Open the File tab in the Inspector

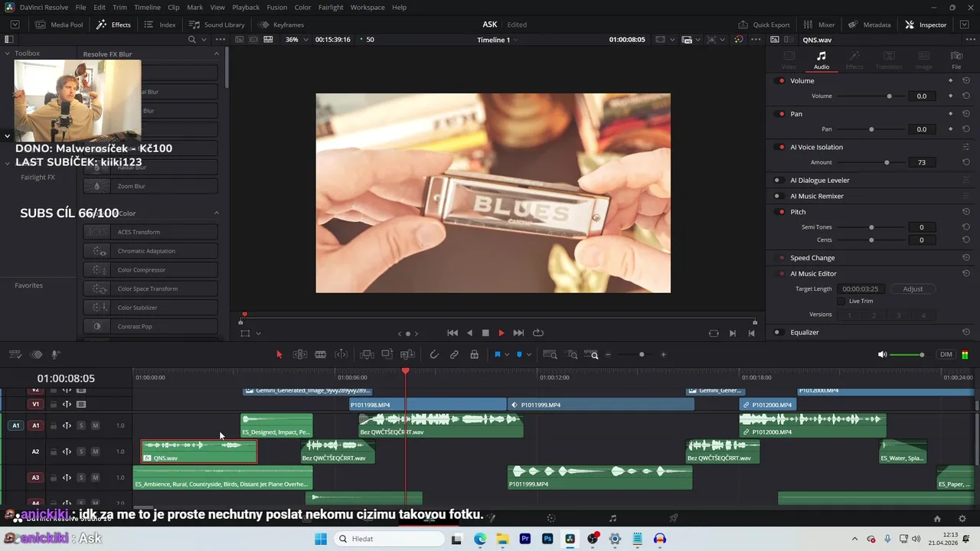tap(956, 60)
